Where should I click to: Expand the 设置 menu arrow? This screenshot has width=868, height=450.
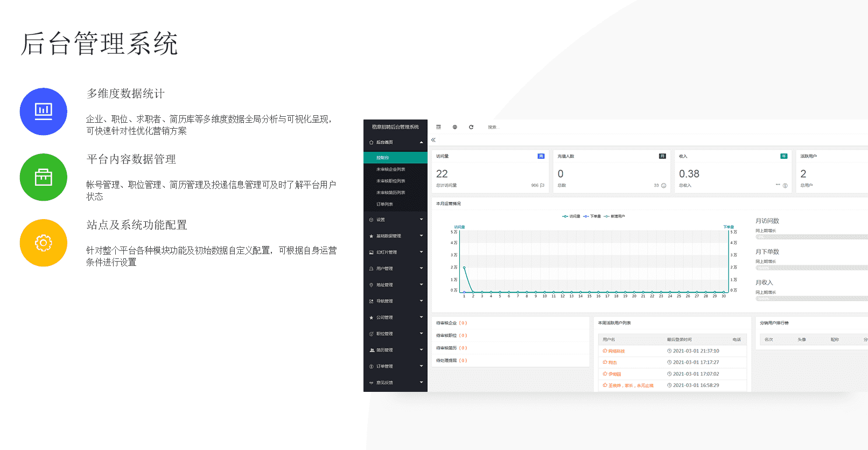(421, 220)
